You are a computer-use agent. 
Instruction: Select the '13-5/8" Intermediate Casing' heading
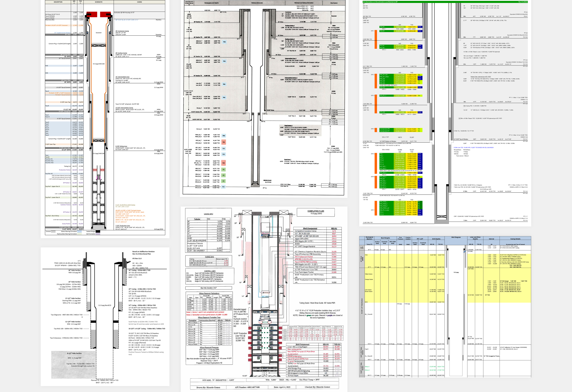click(x=124, y=108)
